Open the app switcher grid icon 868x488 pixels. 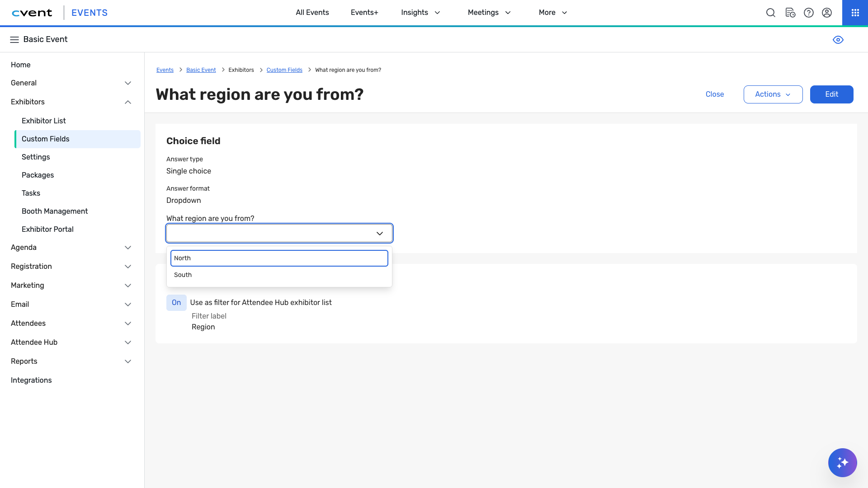coord(855,13)
